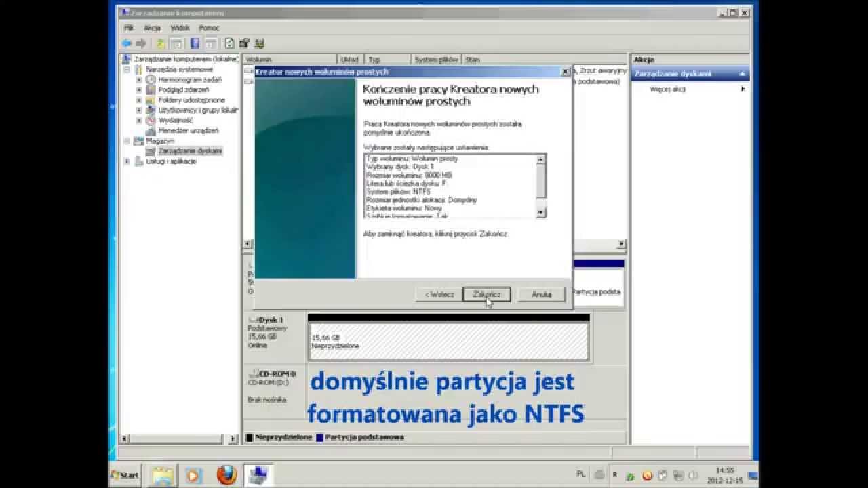Collapse the Magazyn node
868x488 pixels.
coord(127,140)
